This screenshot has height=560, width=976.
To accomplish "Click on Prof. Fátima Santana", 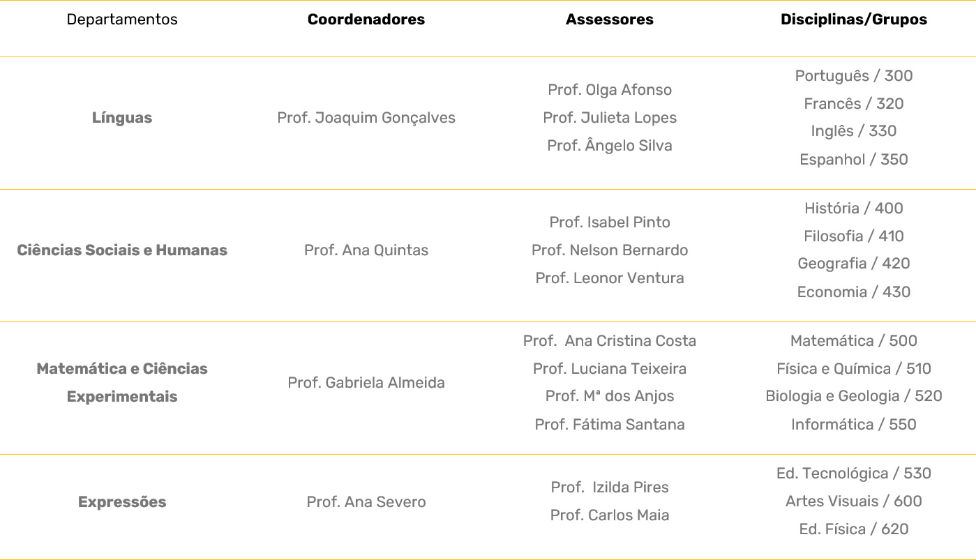I will tap(610, 425).
